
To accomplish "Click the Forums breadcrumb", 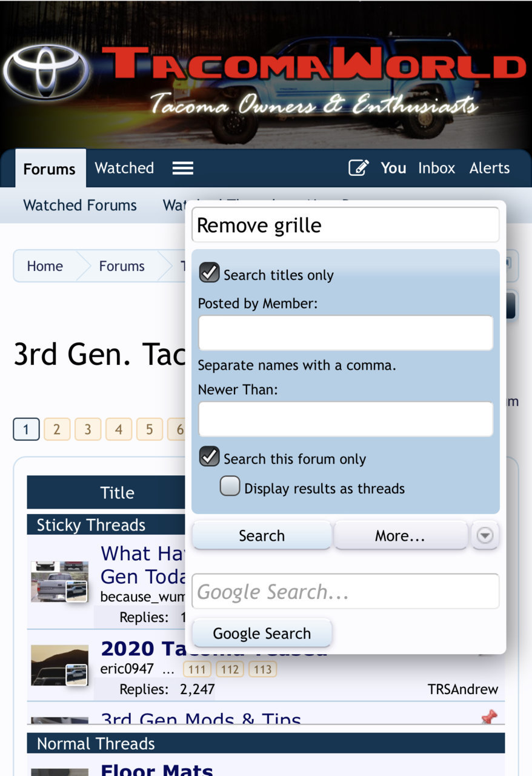I will point(122,266).
